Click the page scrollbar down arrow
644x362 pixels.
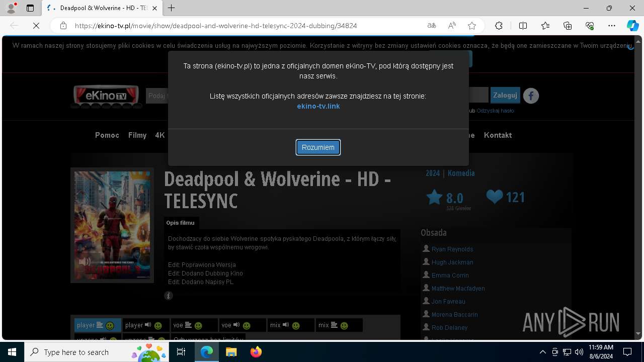[x=639, y=334]
